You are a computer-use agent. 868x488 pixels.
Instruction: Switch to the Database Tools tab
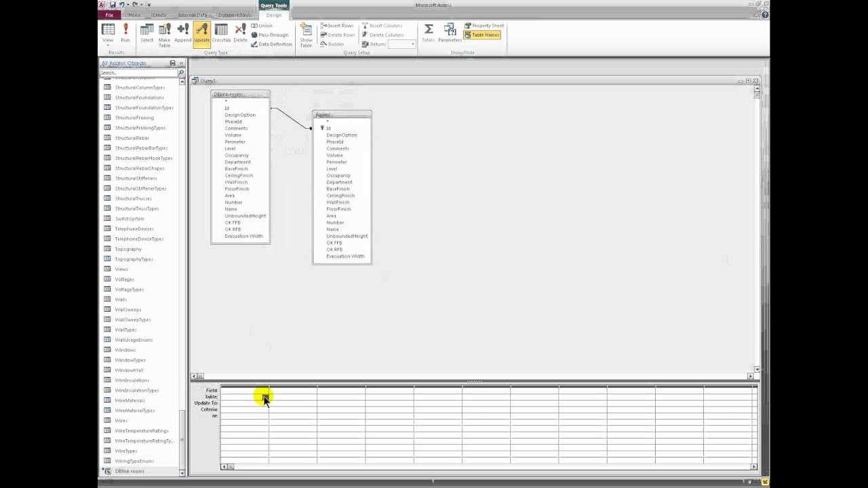point(235,15)
